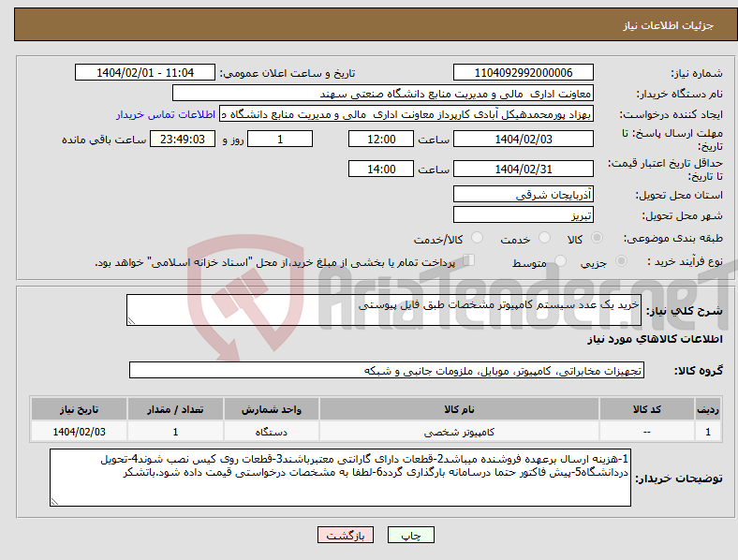Select the کالا radio button
Viewport: 738px width, 560px height.
pyautogui.click(x=597, y=238)
